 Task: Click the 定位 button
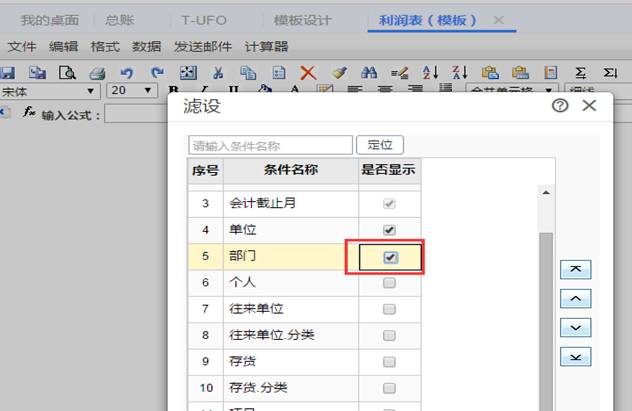point(379,145)
